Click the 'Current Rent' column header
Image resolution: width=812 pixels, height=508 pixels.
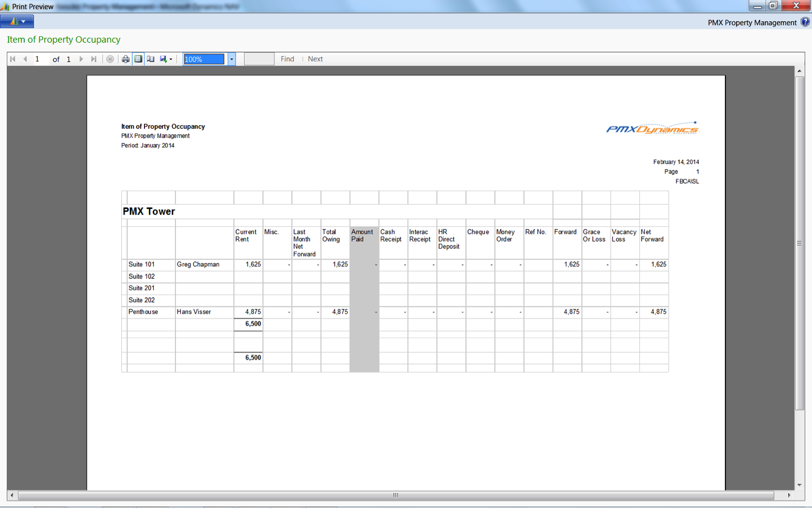click(246, 236)
